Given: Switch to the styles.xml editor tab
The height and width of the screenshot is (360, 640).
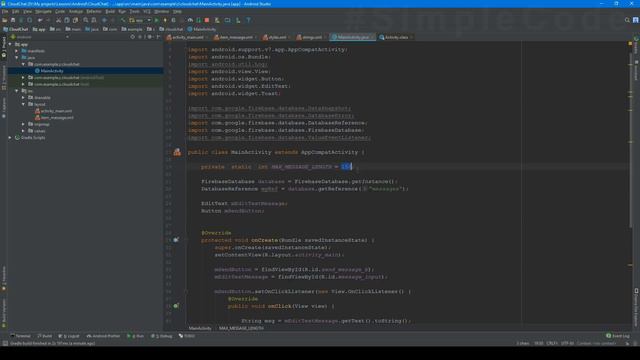Looking at the screenshot, I should coord(277,37).
